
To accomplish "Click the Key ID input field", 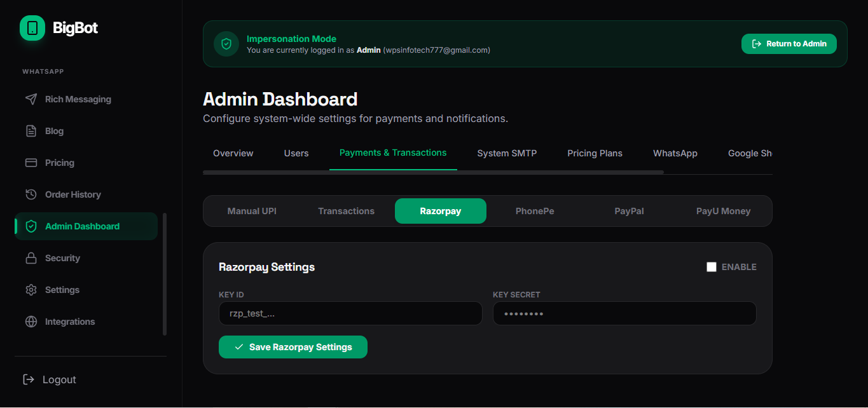I will click(x=350, y=313).
